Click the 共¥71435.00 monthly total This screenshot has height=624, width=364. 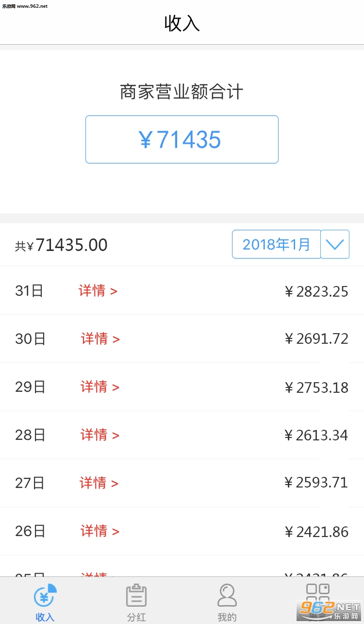pos(62,245)
